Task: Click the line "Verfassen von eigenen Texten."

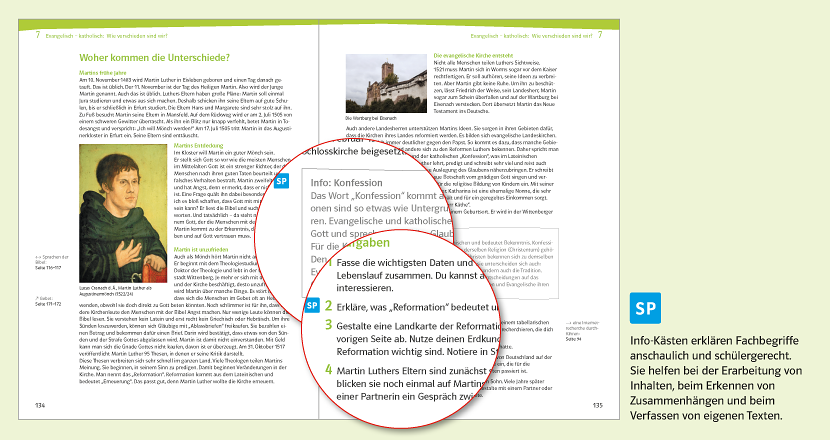Action: [x=706, y=416]
